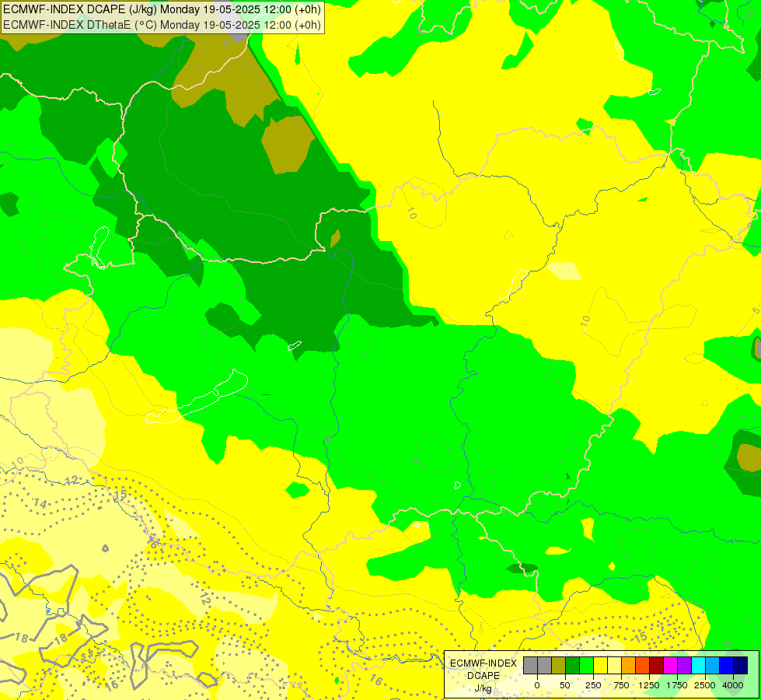Screen dimensions: 761x700
Task: Pick the red-orange legend swatch
Action: coord(643,666)
